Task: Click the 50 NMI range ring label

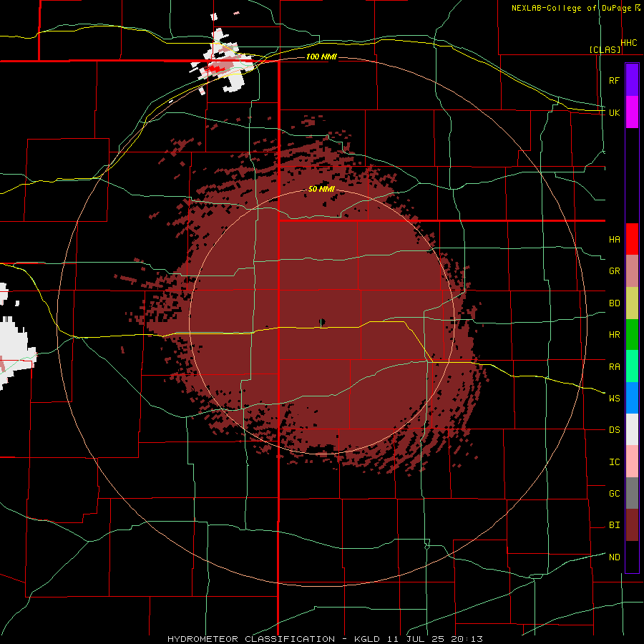Action: [321, 189]
